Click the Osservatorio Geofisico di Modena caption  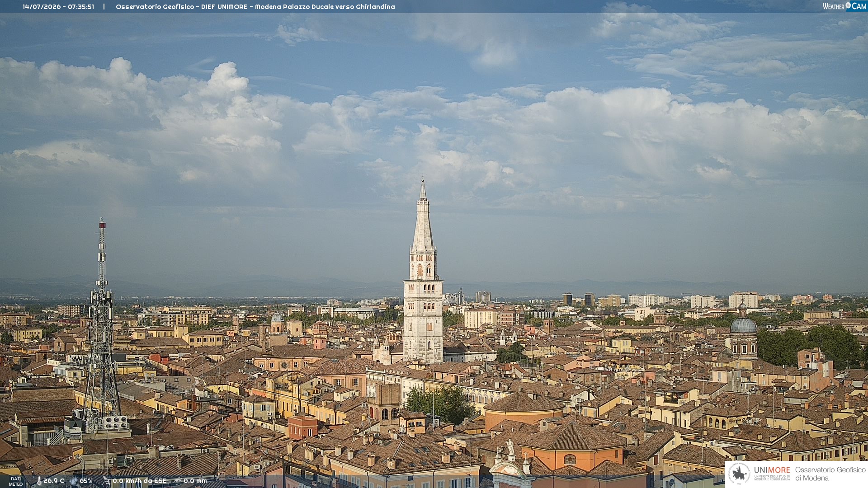pos(830,474)
